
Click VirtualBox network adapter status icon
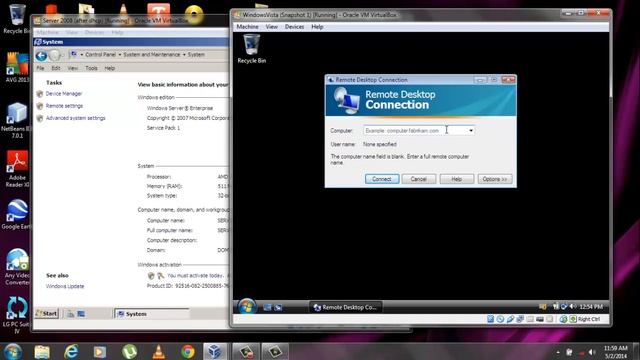[520, 319]
